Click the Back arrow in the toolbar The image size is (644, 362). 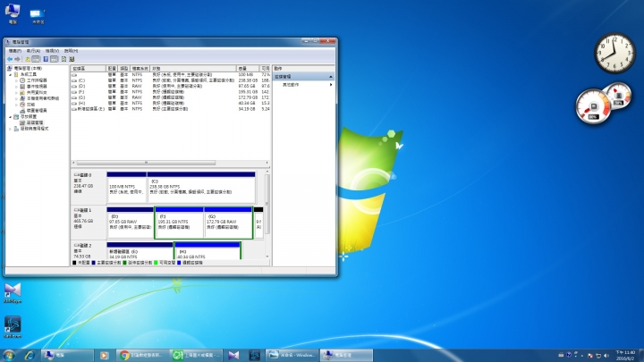pos(10,60)
